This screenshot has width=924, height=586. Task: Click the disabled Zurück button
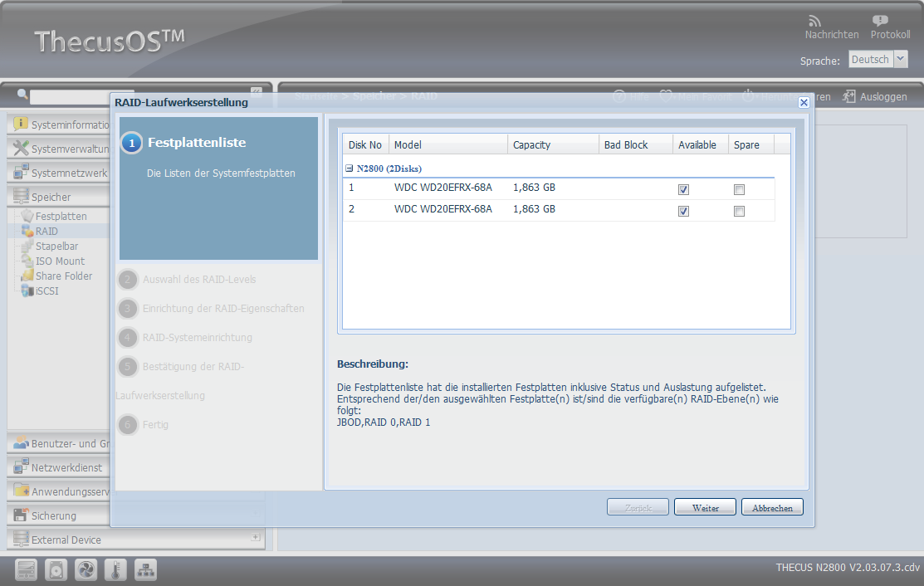(638, 507)
